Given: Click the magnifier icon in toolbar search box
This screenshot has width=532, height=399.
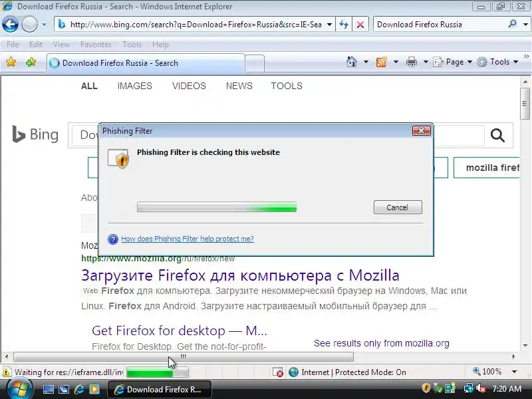Looking at the screenshot, I should (512, 24).
